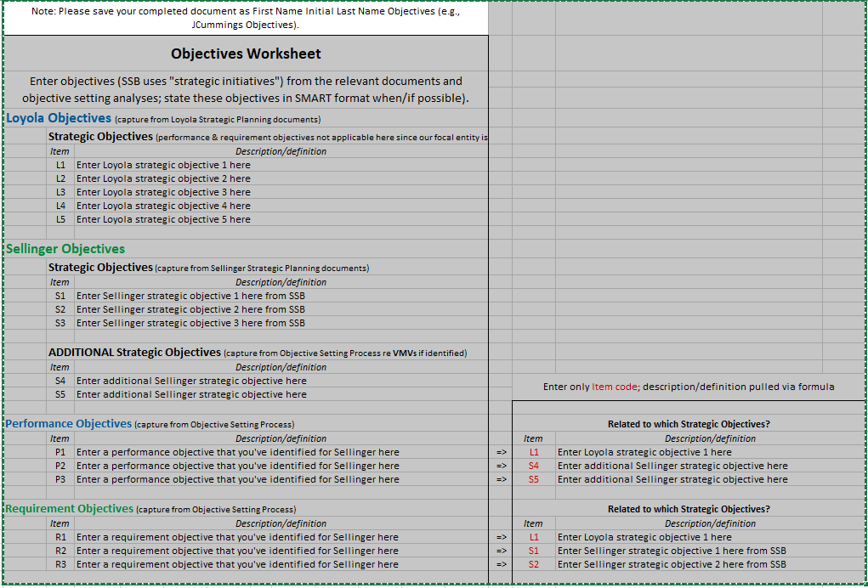Select "Strategic Objectives" subheading under Loyola Objectives

tap(100, 136)
